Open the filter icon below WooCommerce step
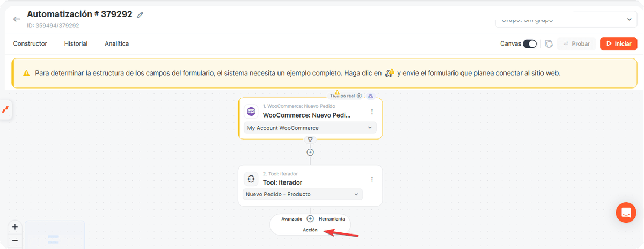 [310, 140]
